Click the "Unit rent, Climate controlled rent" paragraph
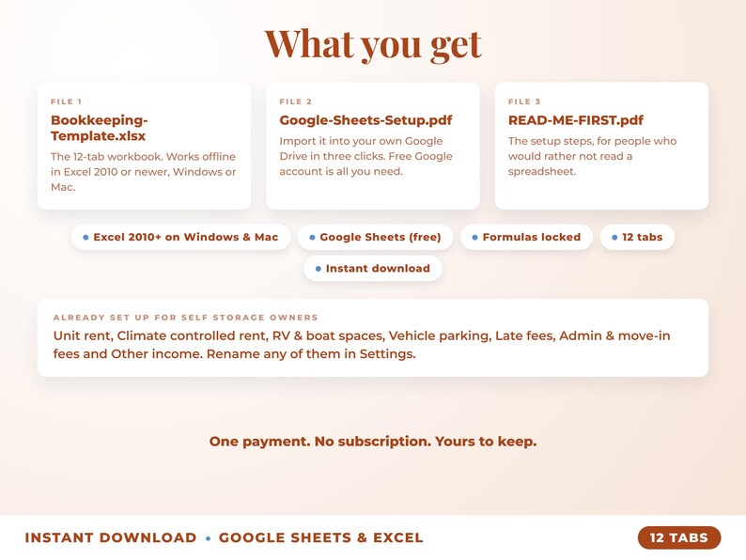Image resolution: width=746 pixels, height=560 pixels. (x=362, y=345)
